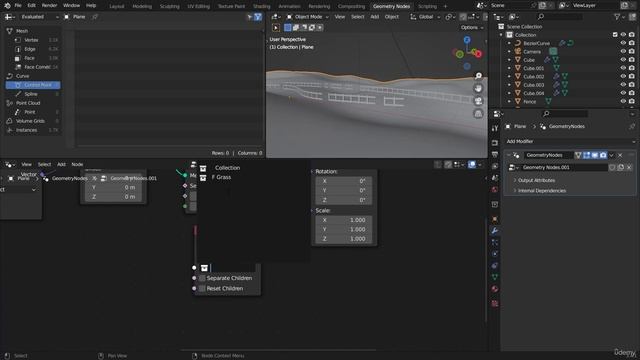Pin the spreadsheet data set icon
640x360 pixels.
coord(95,17)
